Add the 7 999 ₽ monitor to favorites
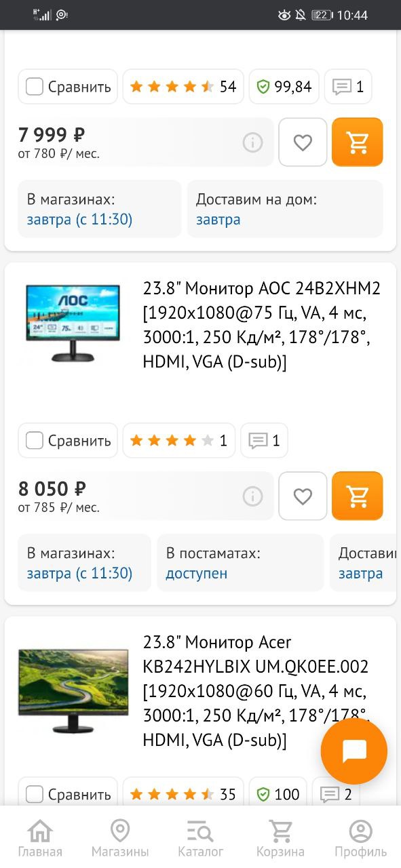Screen dimensions: 401x868 [303, 142]
